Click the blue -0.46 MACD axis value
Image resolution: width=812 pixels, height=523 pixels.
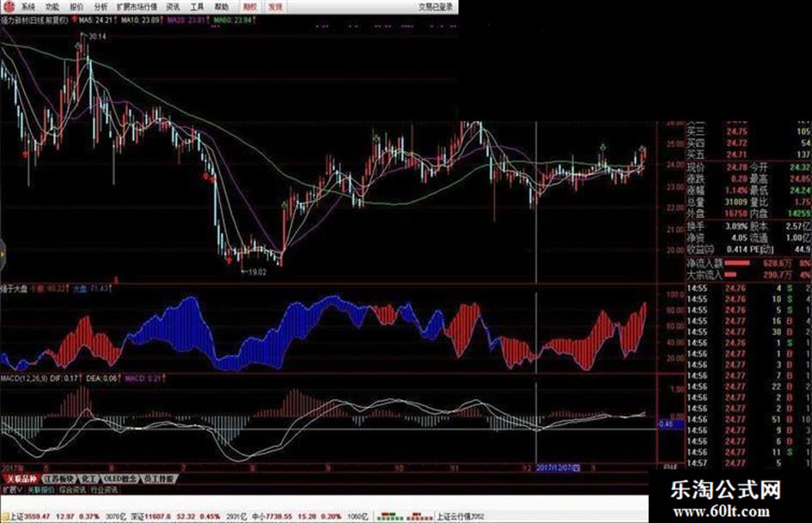[x=669, y=424]
